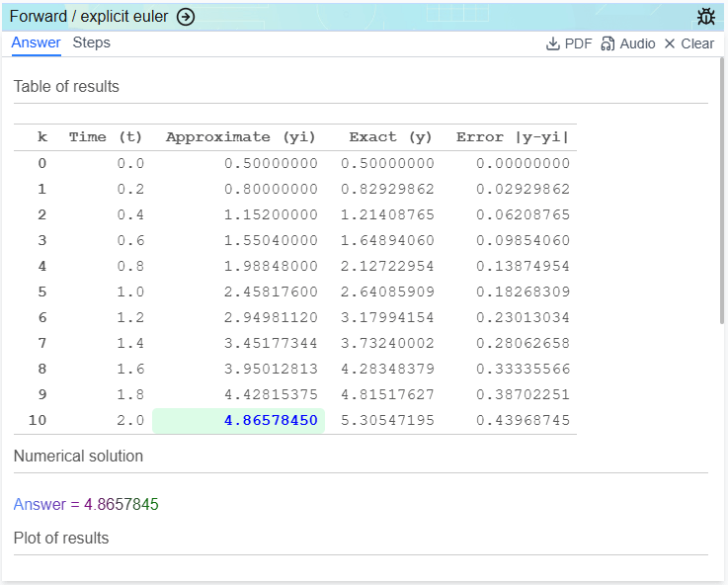Image resolution: width=728 pixels, height=585 pixels.
Task: Click the Error |y-yi| column header
Action: tap(513, 137)
